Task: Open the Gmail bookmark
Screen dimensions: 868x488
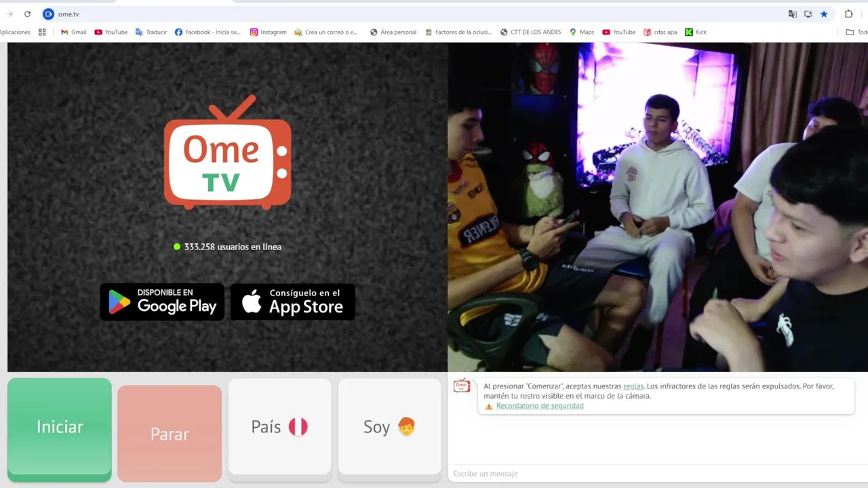Action: coord(74,32)
